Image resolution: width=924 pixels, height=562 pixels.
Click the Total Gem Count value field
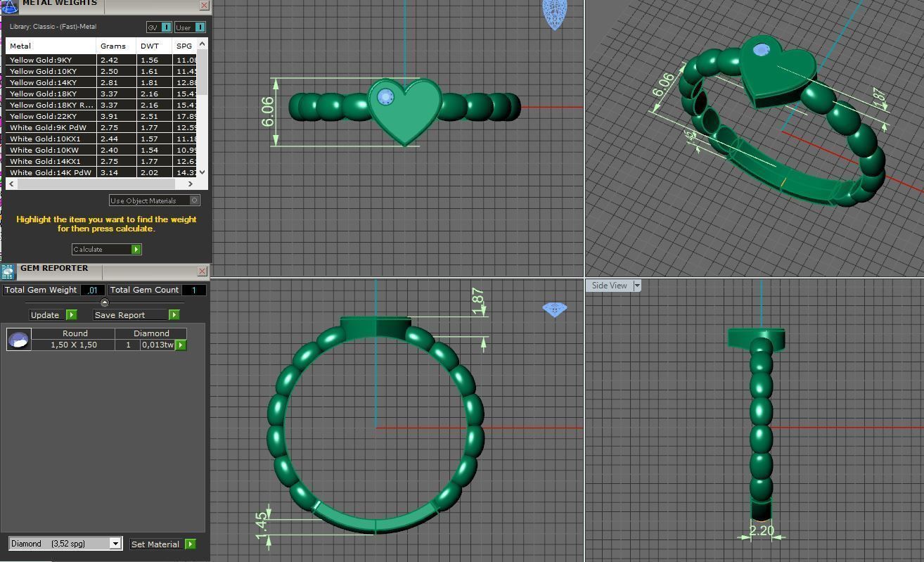pyautogui.click(x=193, y=290)
